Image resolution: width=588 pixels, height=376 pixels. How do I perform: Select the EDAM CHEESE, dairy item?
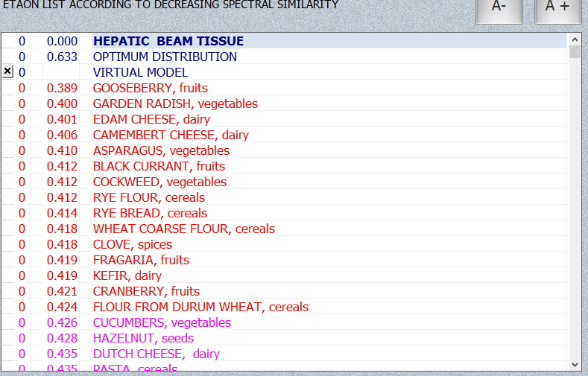point(151,119)
